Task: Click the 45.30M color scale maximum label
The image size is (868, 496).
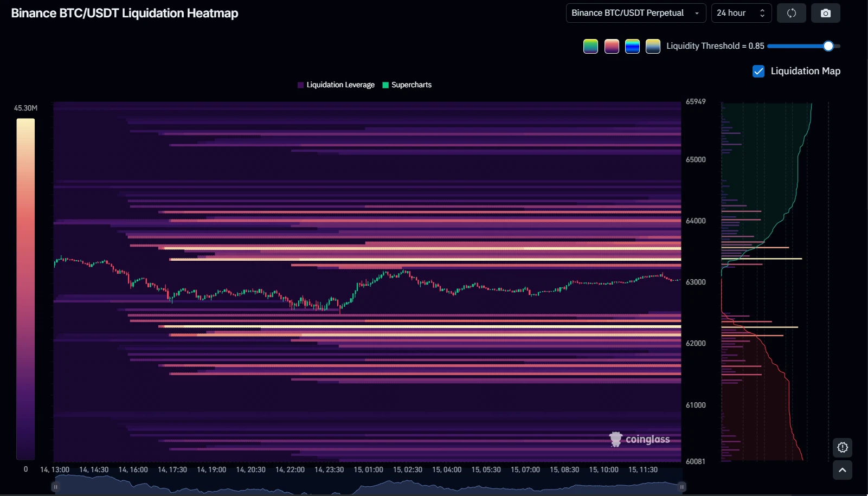Action: (x=25, y=108)
